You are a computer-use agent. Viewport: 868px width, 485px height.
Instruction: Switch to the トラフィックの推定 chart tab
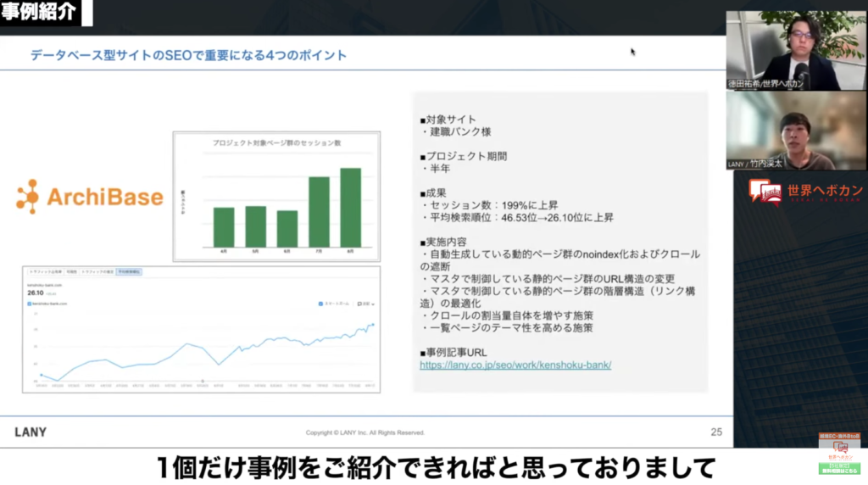click(97, 272)
